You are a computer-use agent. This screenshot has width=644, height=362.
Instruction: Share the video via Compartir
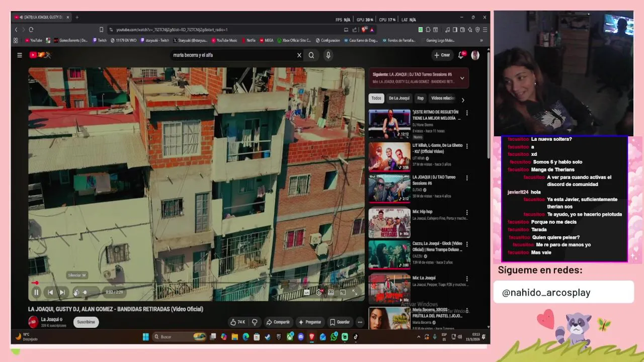278,322
